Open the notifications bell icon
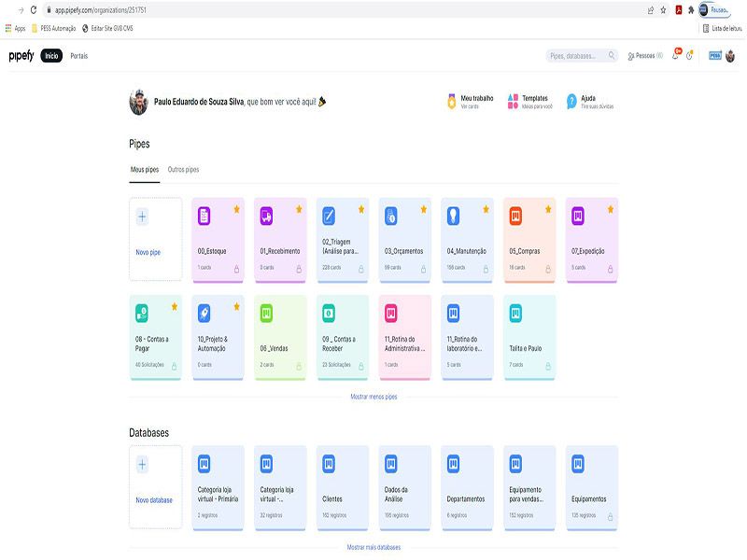 point(675,56)
